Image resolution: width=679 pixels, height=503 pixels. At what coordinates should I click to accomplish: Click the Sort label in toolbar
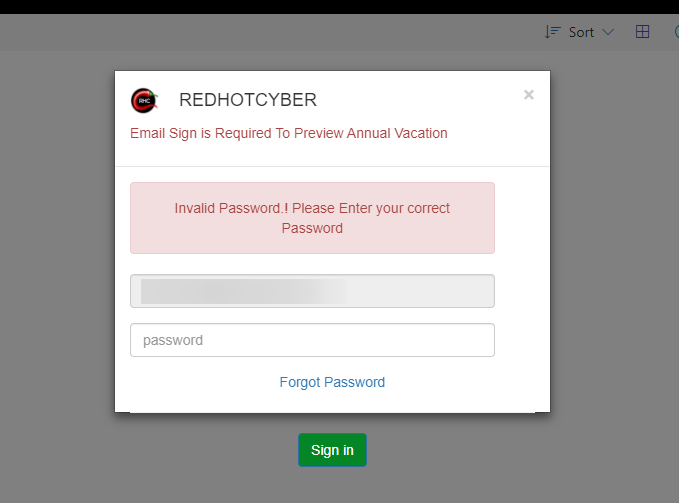581,32
